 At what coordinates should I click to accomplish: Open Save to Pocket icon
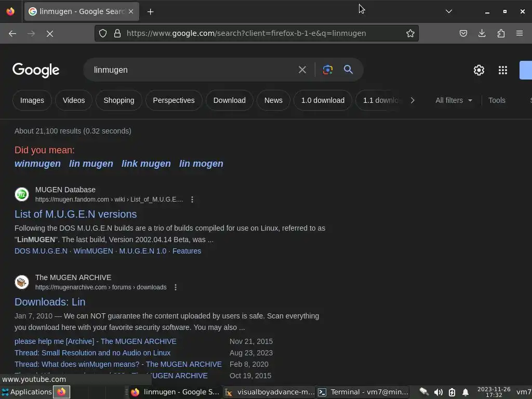(x=463, y=33)
